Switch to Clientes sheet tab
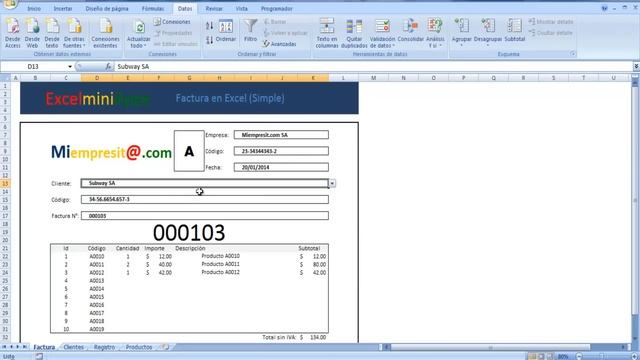Image resolution: width=640 pixels, height=360 pixels. 74,347
